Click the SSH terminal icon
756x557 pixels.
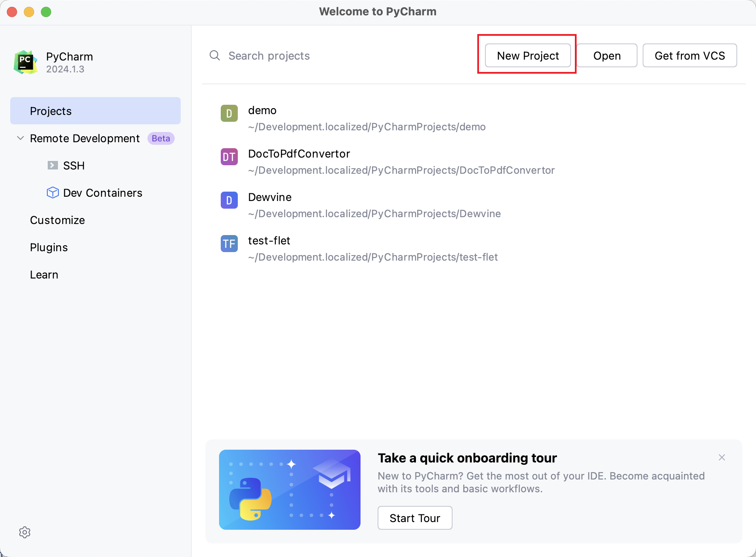53,165
